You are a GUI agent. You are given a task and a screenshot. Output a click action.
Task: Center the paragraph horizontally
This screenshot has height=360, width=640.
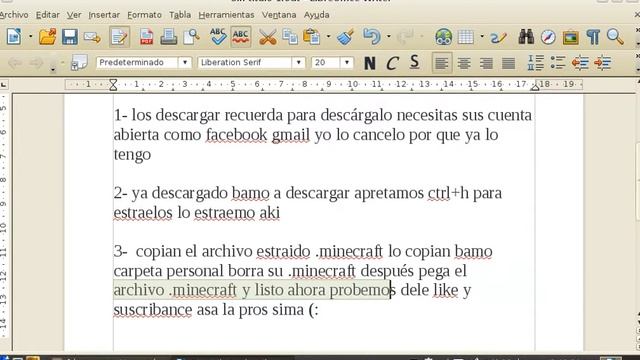(464, 63)
